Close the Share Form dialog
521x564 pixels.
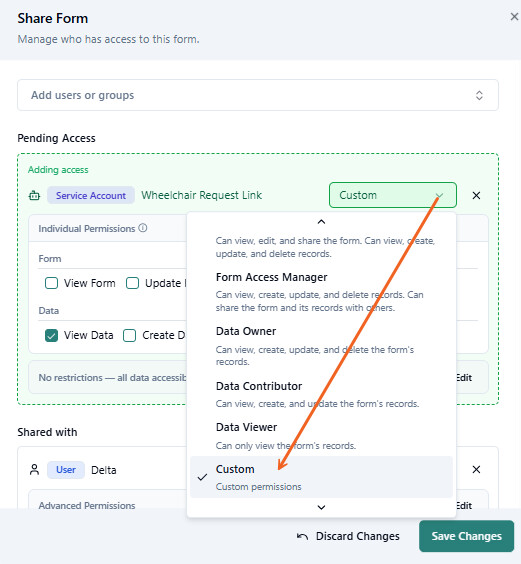(514, 17)
